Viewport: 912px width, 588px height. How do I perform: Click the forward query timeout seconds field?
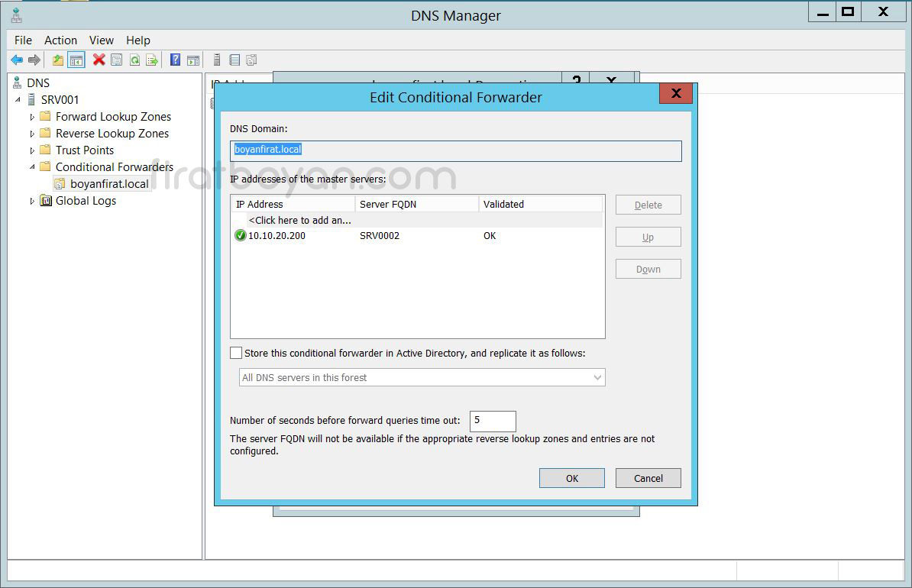pos(493,421)
